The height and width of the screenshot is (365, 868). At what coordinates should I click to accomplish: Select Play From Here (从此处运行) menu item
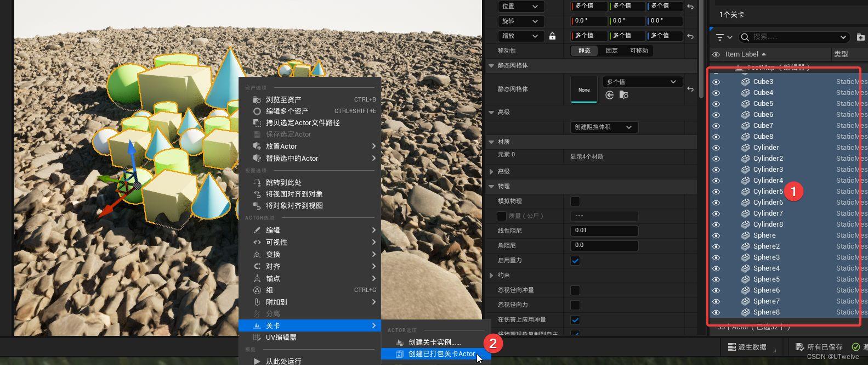pos(310,361)
